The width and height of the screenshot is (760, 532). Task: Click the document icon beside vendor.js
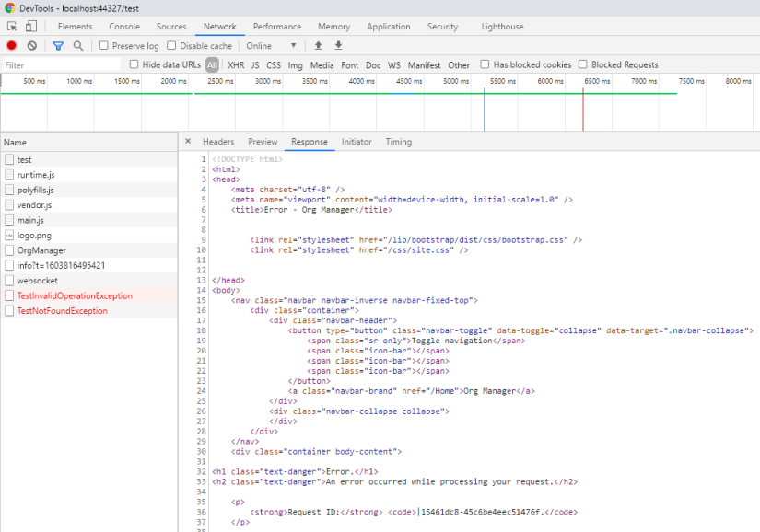[9, 204]
